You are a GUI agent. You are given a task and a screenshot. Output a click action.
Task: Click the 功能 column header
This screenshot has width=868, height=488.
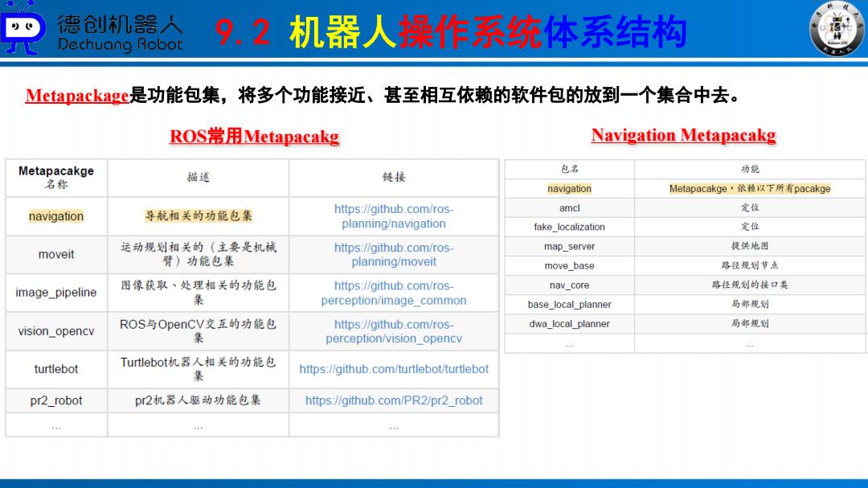(x=750, y=169)
